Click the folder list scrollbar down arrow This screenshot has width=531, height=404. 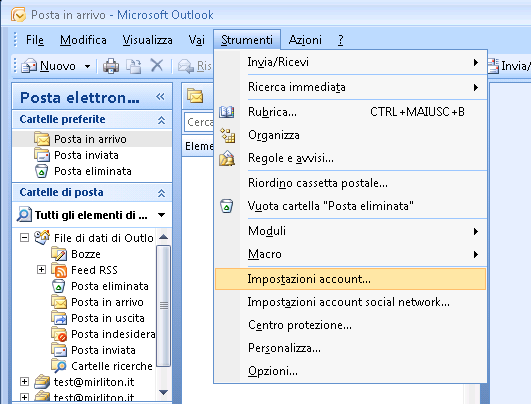pos(164,392)
